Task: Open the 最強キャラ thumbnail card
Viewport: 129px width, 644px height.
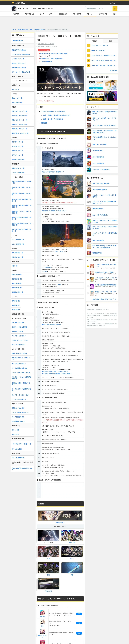Action: point(72,535)
